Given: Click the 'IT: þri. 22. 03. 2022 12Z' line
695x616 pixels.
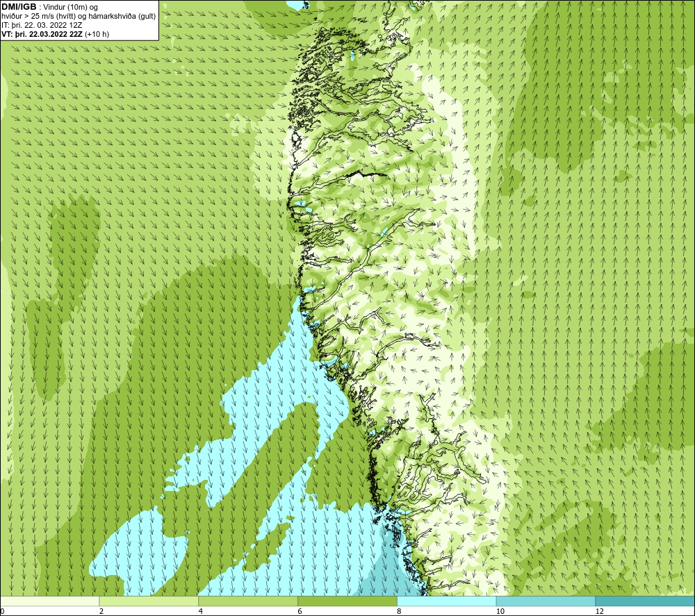Looking at the screenshot, I should tap(42, 25).
